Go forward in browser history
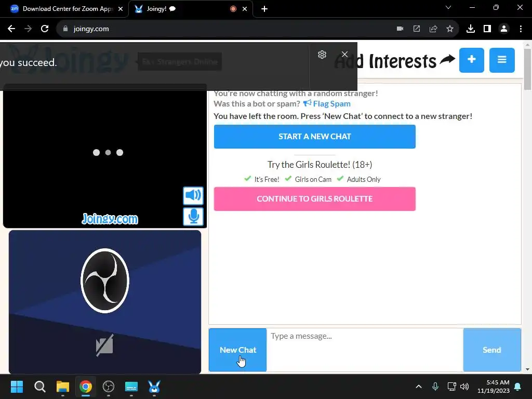The height and width of the screenshot is (399, 532). tap(28, 29)
